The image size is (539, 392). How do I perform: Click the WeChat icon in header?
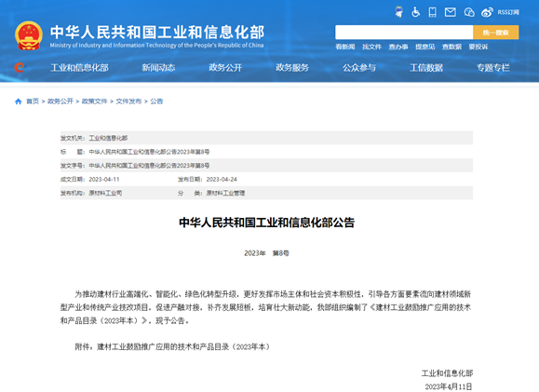pos(469,12)
